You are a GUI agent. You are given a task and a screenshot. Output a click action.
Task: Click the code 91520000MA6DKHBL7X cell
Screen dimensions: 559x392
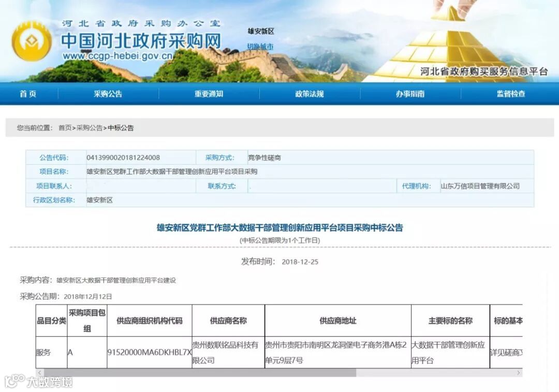(x=150, y=353)
